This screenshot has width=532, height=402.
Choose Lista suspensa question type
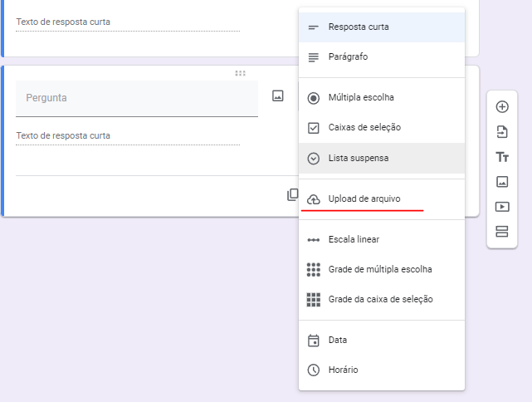pos(359,158)
